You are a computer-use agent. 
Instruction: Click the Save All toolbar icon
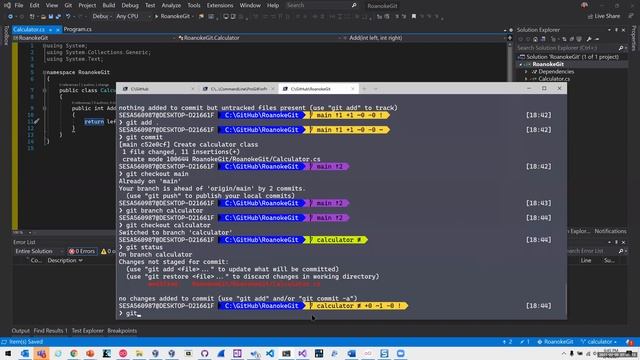click(x=58, y=16)
